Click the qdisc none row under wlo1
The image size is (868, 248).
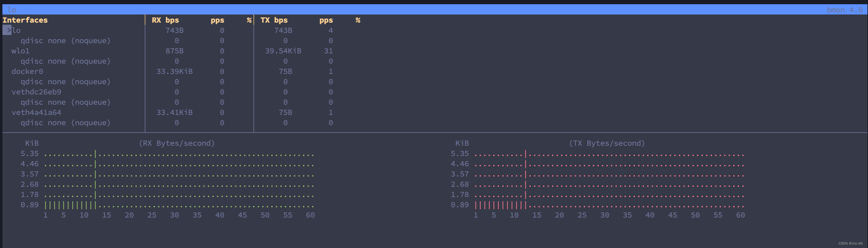(x=65, y=61)
